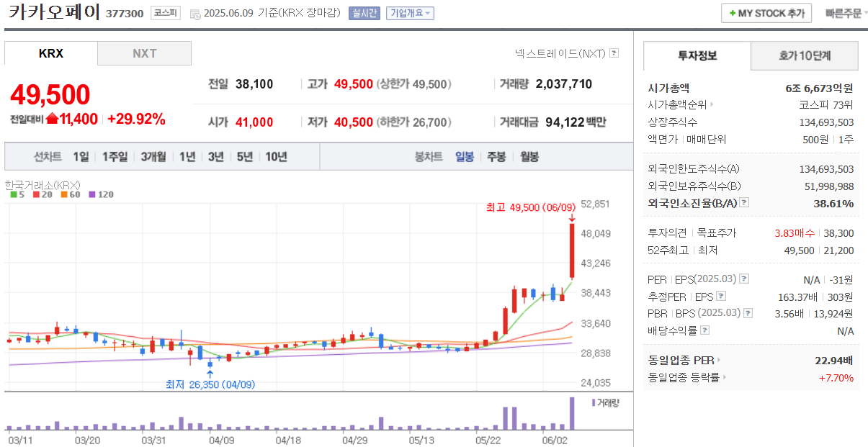Click the 외국인소진율 value 38.61%

(833, 204)
